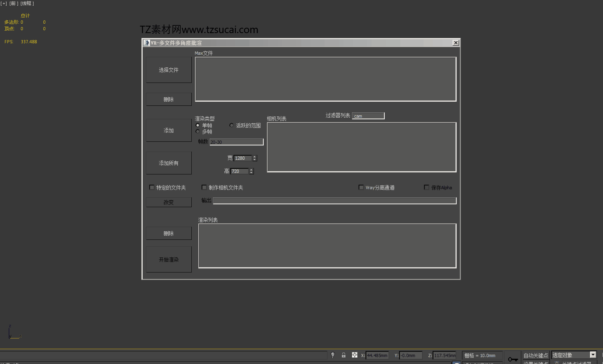Viewport: 603px width, 364px height.
Task: Toggle the Vray分离通道 checkbox
Action: 361,188
